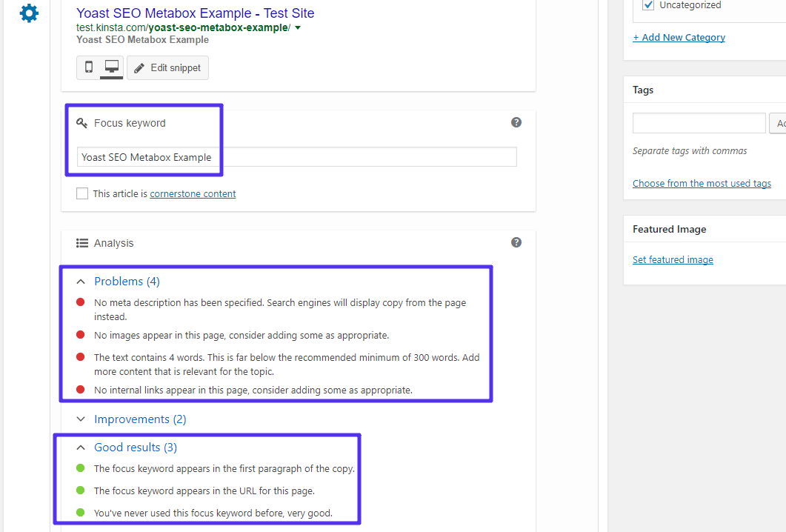786x532 pixels.
Task: Click green bullet for URL keyword result
Action: pyautogui.click(x=80, y=490)
